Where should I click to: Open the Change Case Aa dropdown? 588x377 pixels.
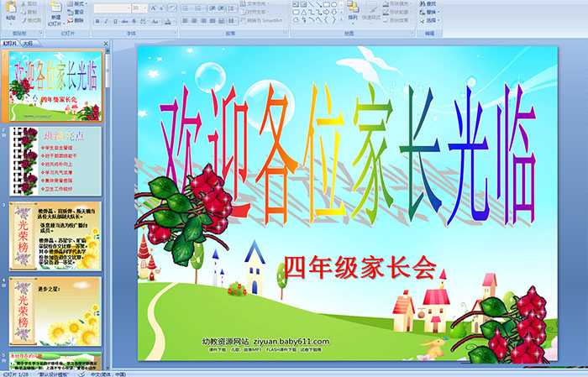coord(155,21)
